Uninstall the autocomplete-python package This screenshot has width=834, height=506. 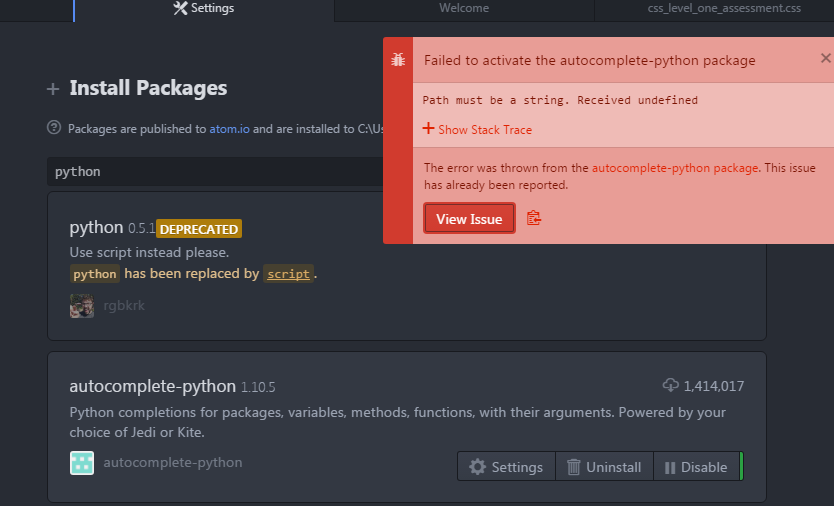[x=604, y=467]
